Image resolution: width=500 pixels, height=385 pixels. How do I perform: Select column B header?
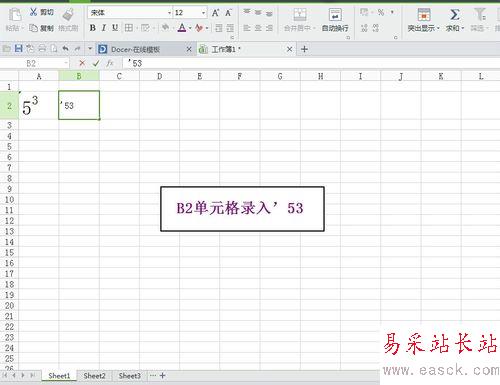coord(79,76)
